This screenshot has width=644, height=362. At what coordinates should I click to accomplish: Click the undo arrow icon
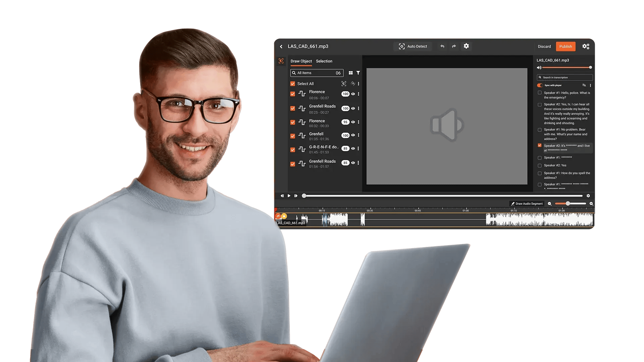pos(442,46)
